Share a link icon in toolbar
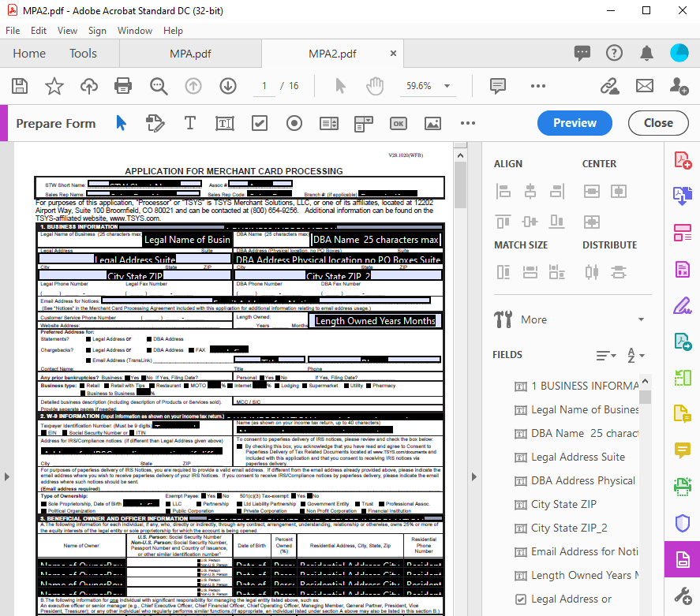Screen dimensions: 700x616 click(x=610, y=86)
